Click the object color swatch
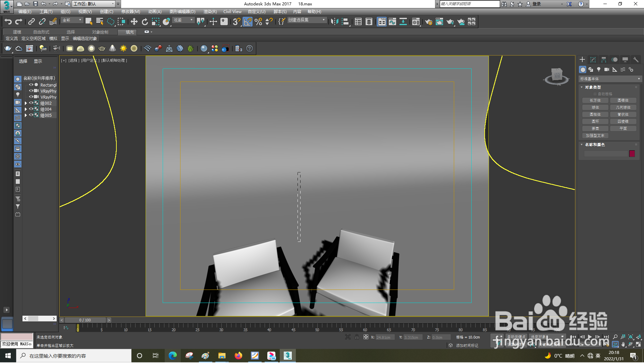 (x=632, y=154)
